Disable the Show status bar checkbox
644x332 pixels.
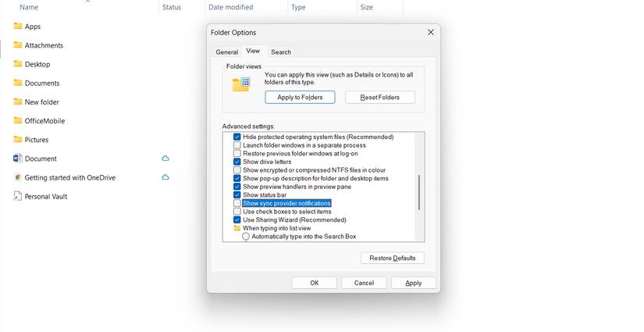[x=237, y=195]
